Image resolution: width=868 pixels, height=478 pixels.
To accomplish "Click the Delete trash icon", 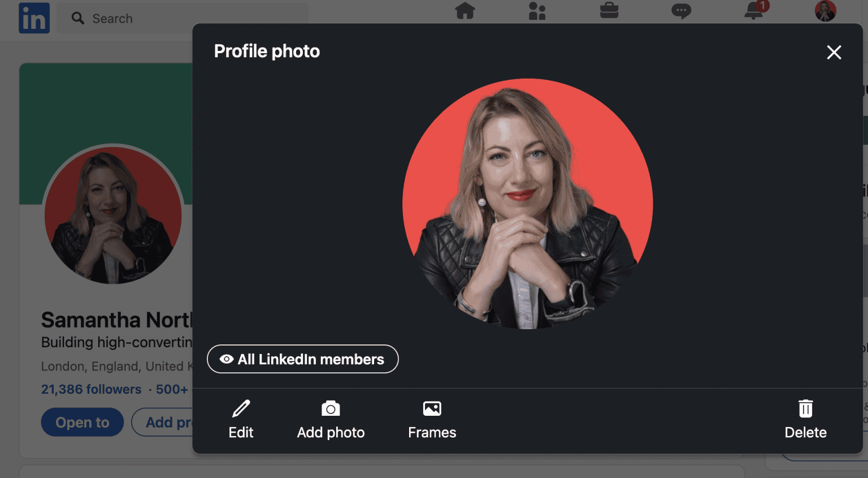I will coord(805,419).
